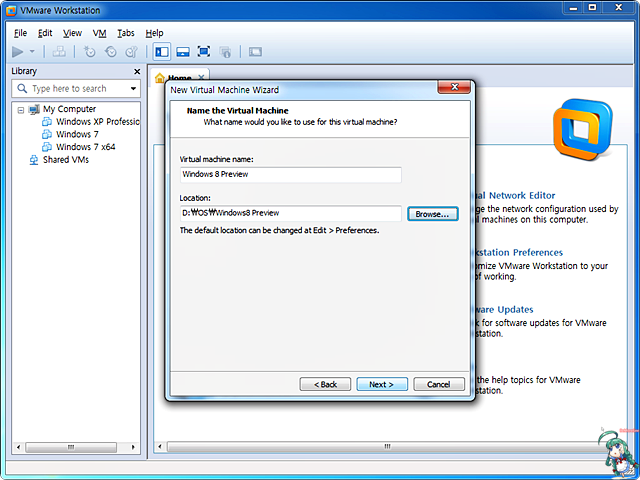Open the Tabs menu

click(126, 33)
